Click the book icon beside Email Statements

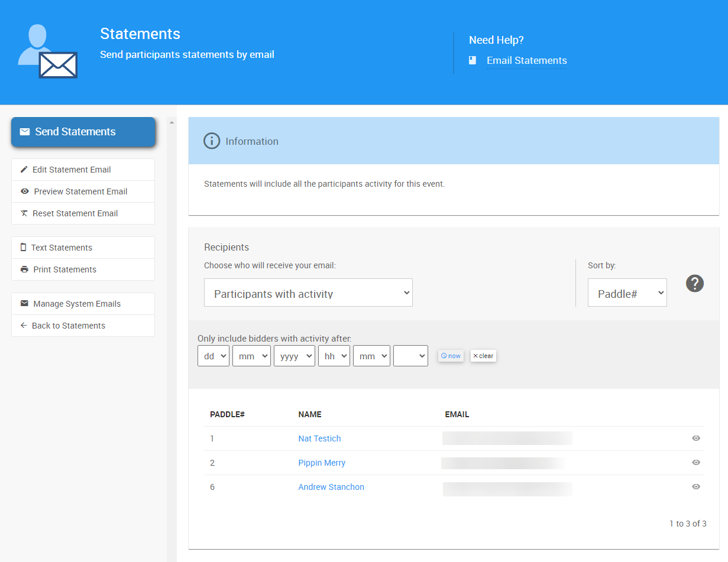(473, 60)
